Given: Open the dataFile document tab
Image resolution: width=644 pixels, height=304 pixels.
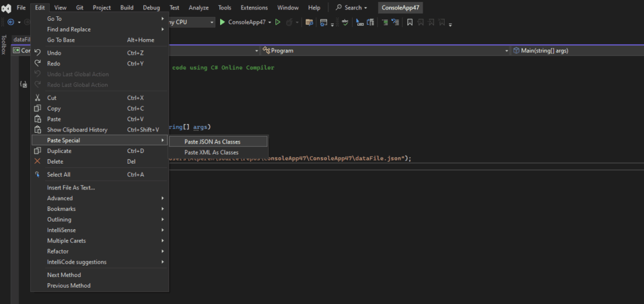Looking at the screenshot, I should pyautogui.click(x=22, y=40).
